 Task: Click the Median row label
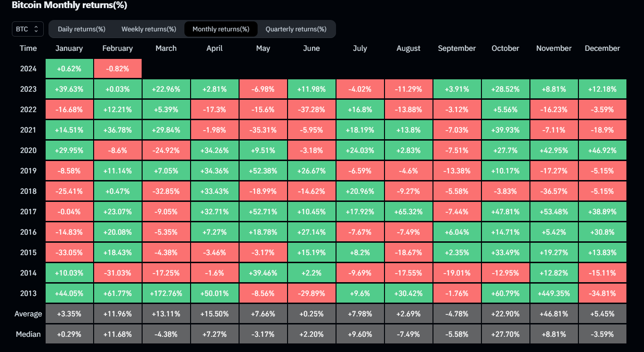point(29,334)
